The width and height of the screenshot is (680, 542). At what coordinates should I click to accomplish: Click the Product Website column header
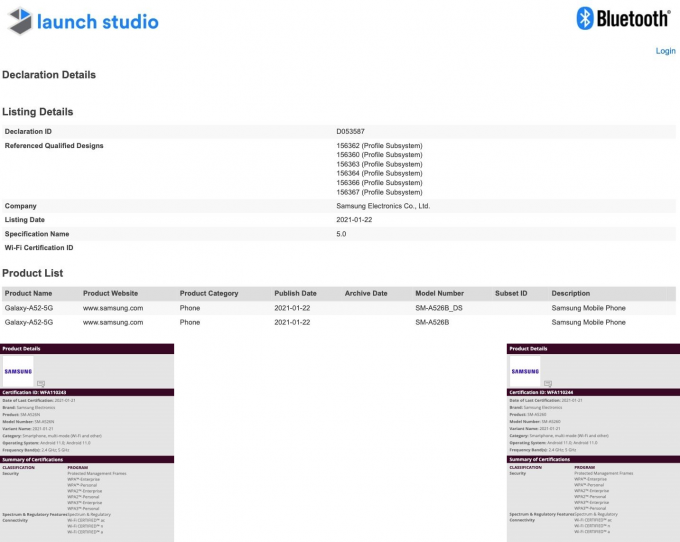pos(110,294)
